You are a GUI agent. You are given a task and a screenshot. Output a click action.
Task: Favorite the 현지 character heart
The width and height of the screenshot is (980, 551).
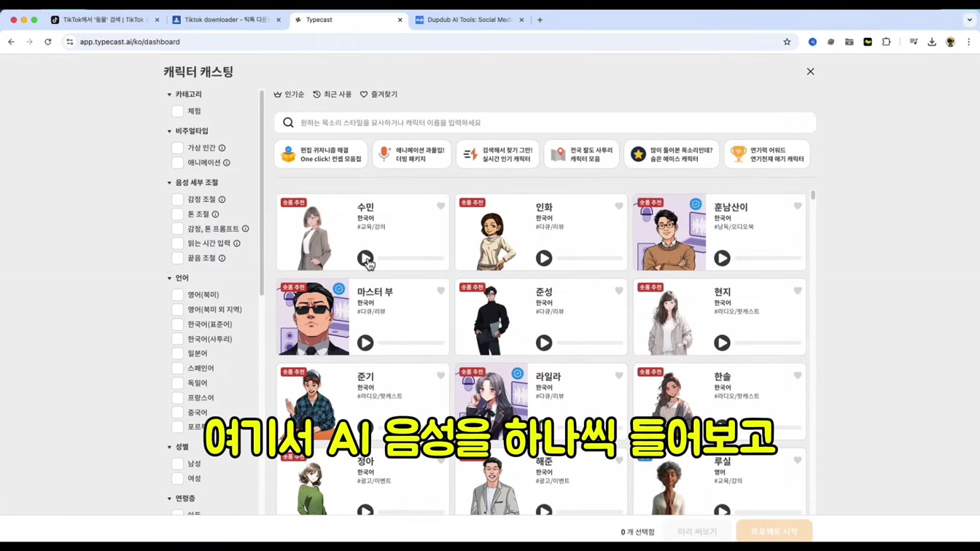[x=798, y=291]
